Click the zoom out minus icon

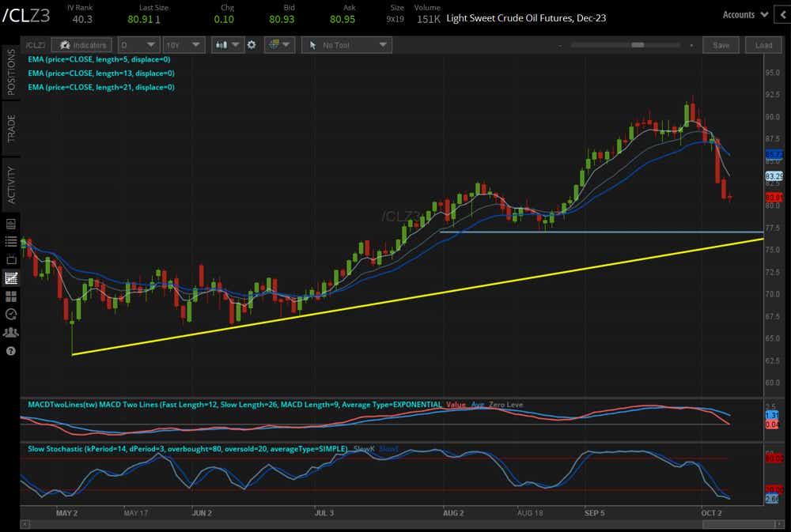pos(560,45)
